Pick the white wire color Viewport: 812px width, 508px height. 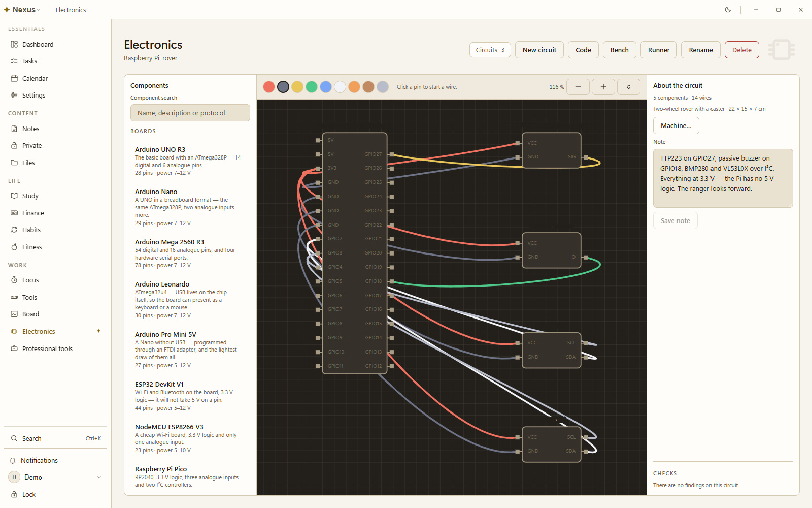pos(340,87)
